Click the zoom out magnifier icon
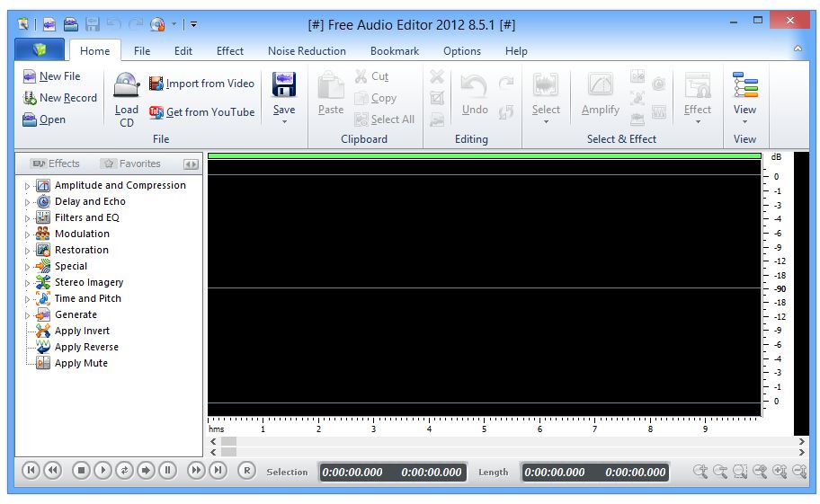The height and width of the screenshot is (504, 820). [x=720, y=472]
